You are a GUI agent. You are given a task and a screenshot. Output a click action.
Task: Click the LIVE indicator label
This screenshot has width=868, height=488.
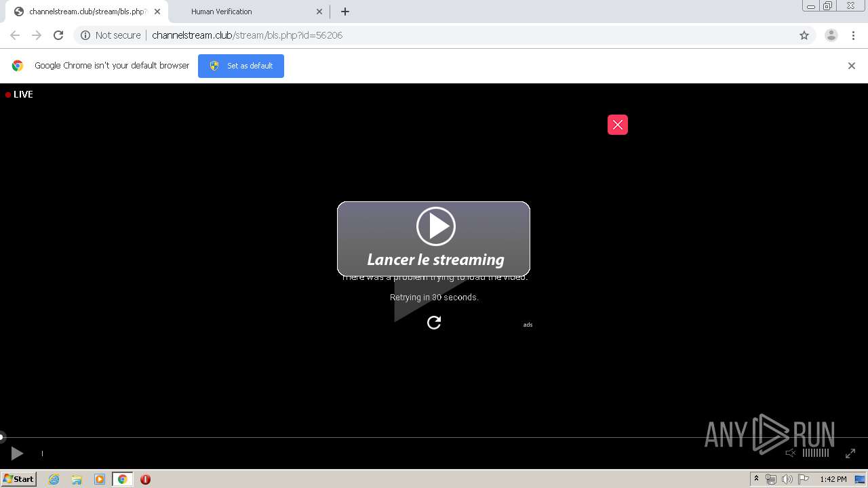(x=19, y=94)
